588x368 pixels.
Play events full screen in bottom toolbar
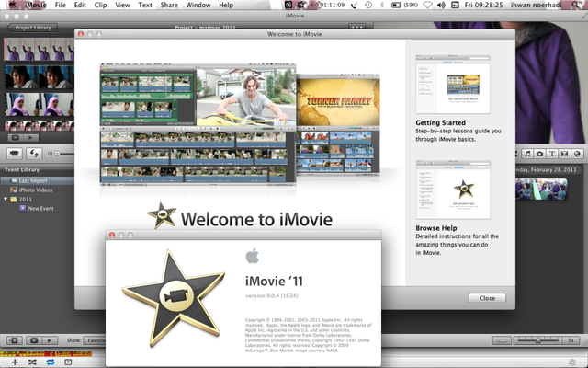(34, 340)
